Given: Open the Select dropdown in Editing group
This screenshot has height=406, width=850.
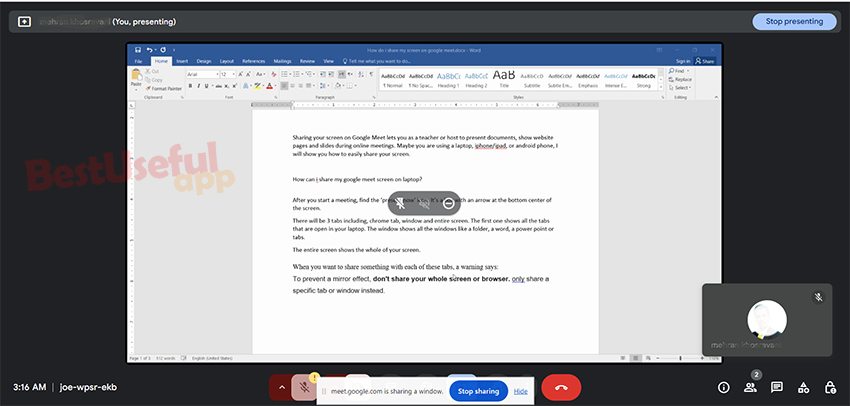Looking at the screenshot, I should coord(680,87).
